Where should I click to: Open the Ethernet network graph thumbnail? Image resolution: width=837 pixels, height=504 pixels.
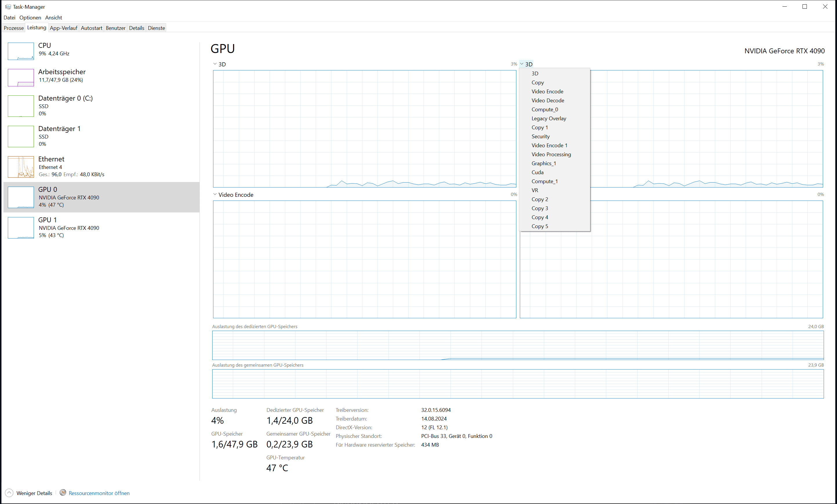click(x=21, y=167)
